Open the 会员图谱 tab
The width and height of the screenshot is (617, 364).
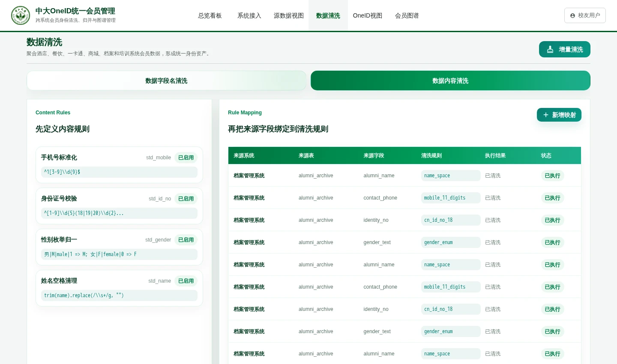407,15
